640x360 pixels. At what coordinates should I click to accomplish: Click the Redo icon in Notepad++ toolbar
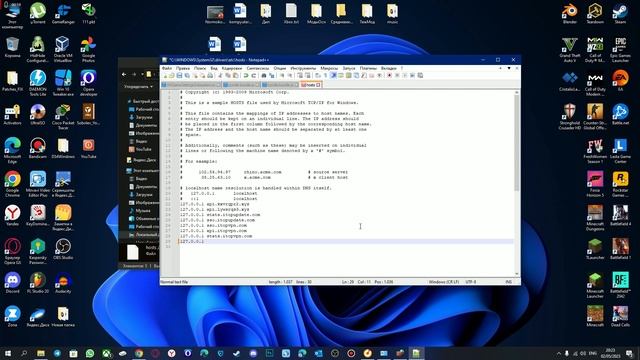[x=253, y=76]
